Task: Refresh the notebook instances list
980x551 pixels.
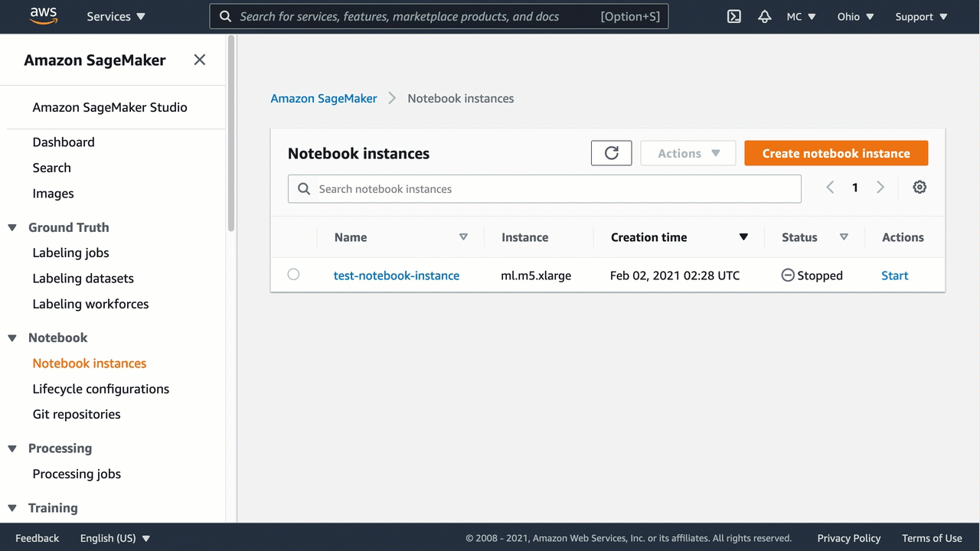Action: [x=611, y=153]
